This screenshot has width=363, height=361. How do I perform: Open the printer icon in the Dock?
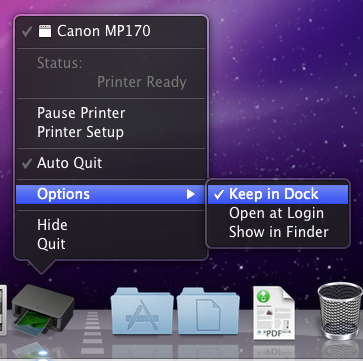pos(43,310)
